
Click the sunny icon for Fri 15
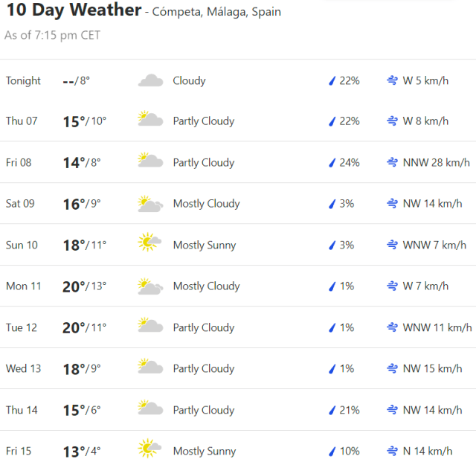(x=150, y=451)
